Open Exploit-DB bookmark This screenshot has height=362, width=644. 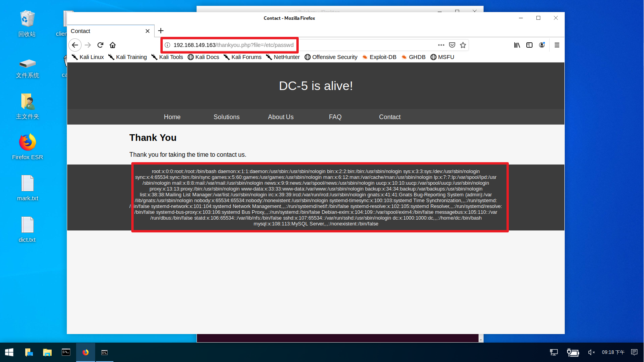point(379,57)
